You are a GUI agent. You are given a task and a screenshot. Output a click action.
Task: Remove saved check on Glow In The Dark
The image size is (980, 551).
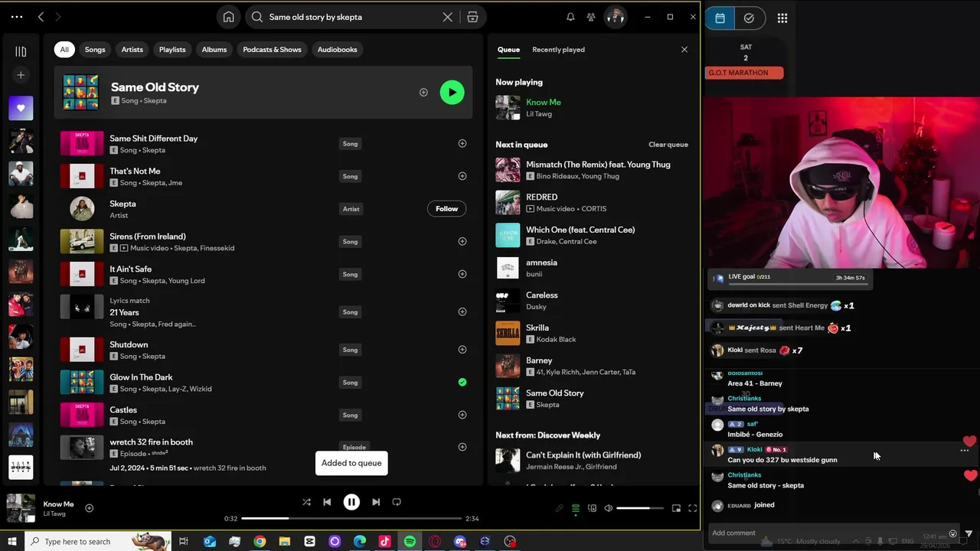[x=462, y=382]
